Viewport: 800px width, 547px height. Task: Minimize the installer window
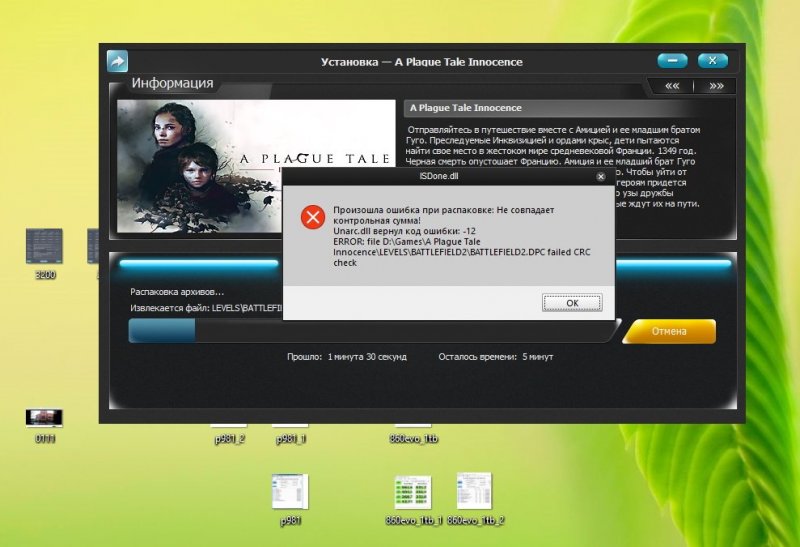(672, 61)
